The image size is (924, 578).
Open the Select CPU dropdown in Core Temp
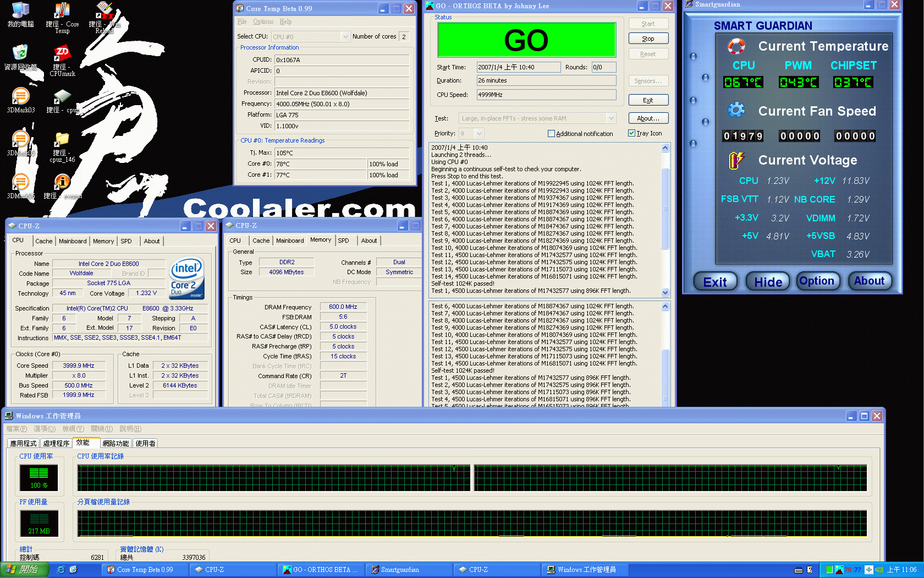345,37
